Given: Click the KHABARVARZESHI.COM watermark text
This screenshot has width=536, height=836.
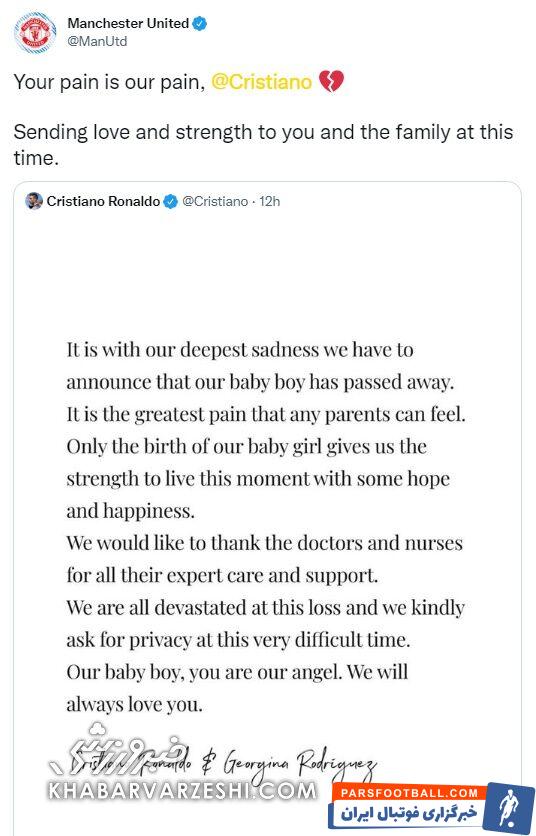Looking at the screenshot, I should [182, 790].
